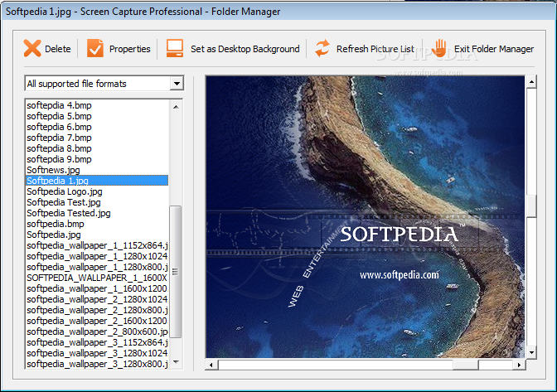Select softepdia 9.bmp in list

point(97,159)
